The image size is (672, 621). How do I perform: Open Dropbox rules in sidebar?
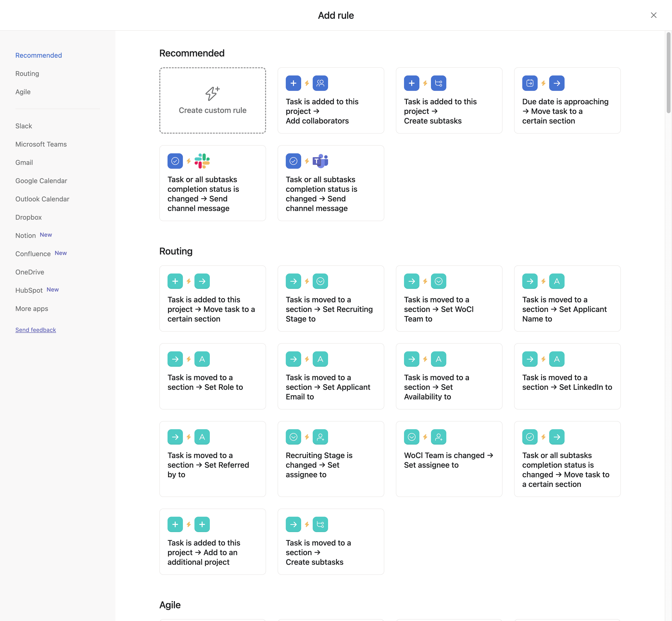(x=29, y=217)
